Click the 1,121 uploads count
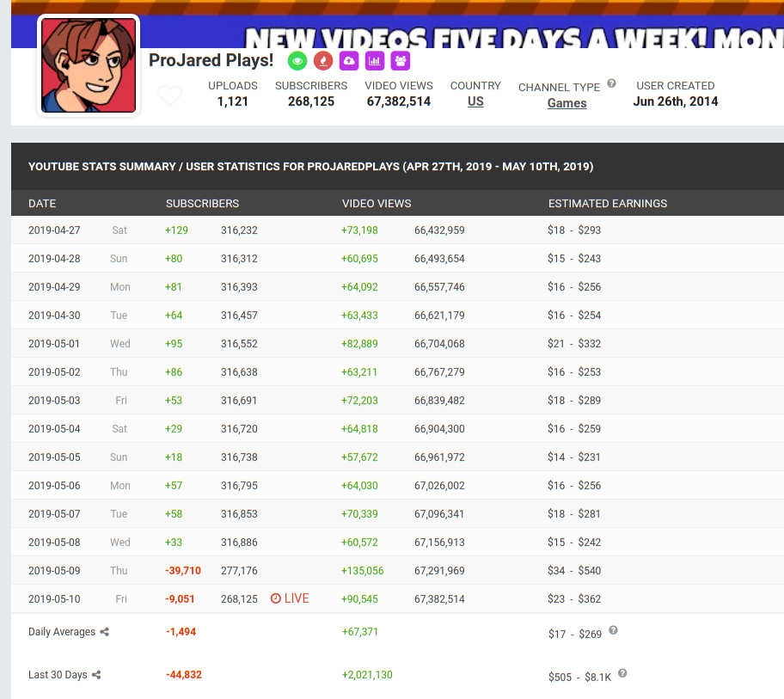The height and width of the screenshot is (699, 784). [x=232, y=101]
